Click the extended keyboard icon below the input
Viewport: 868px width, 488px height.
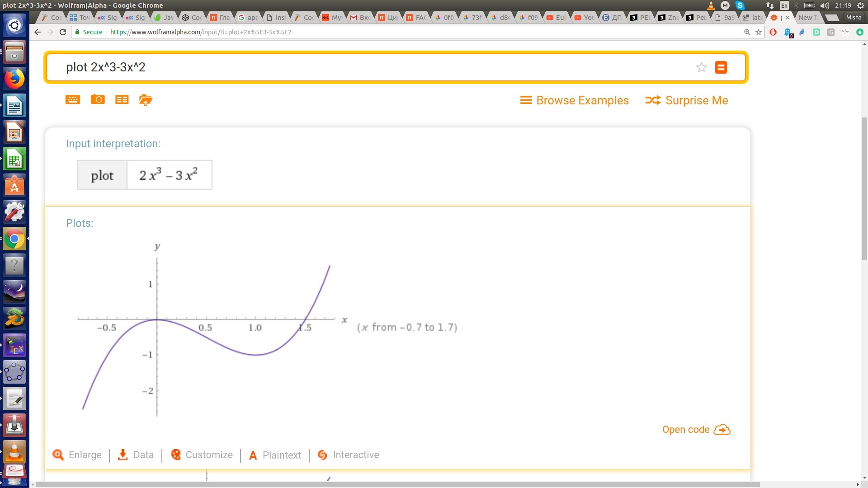click(72, 99)
